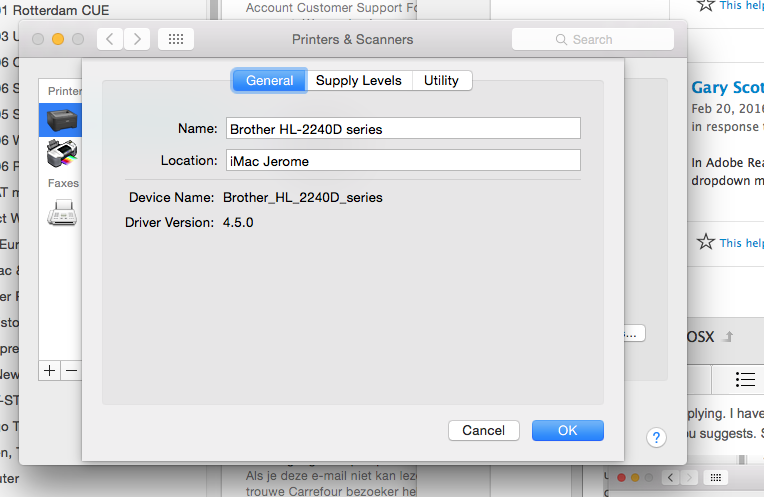
Task: Click the 'Feb 20, 201' post date
Action: coord(727,109)
